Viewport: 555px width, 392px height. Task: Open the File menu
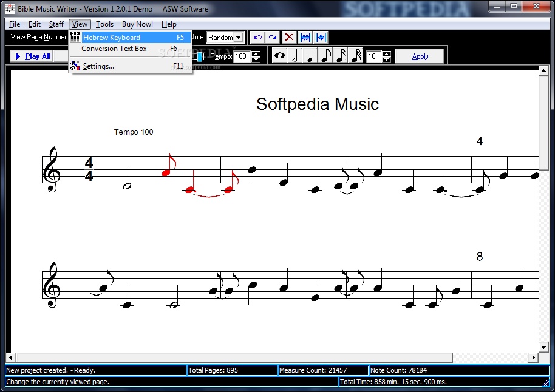(15, 24)
